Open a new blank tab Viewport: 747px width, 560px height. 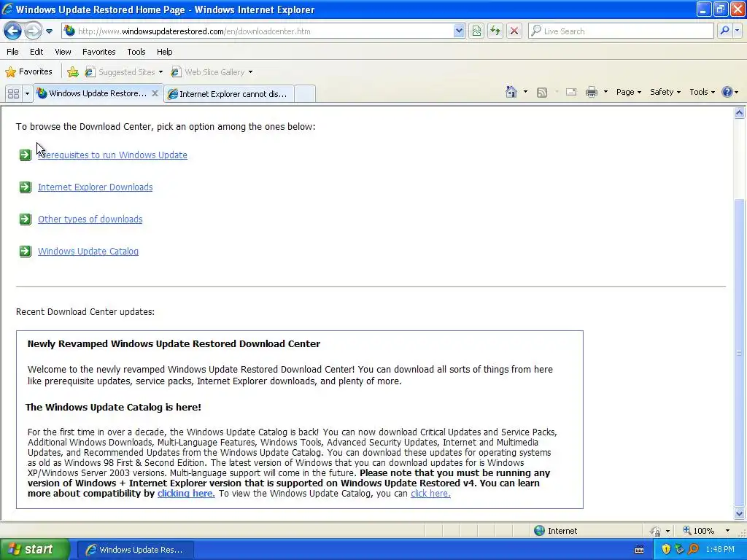pos(305,94)
